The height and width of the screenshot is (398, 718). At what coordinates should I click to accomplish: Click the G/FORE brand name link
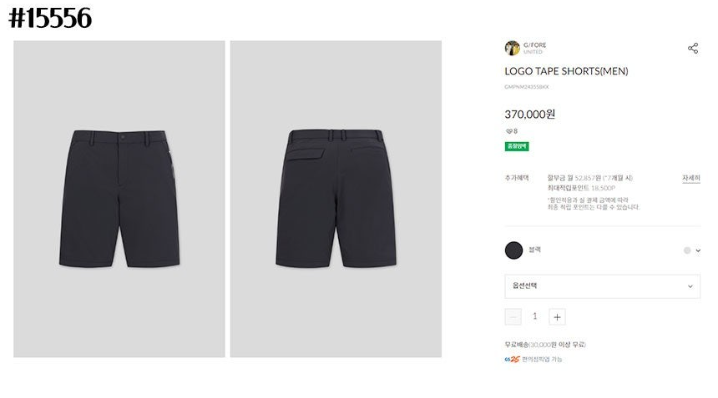click(535, 45)
